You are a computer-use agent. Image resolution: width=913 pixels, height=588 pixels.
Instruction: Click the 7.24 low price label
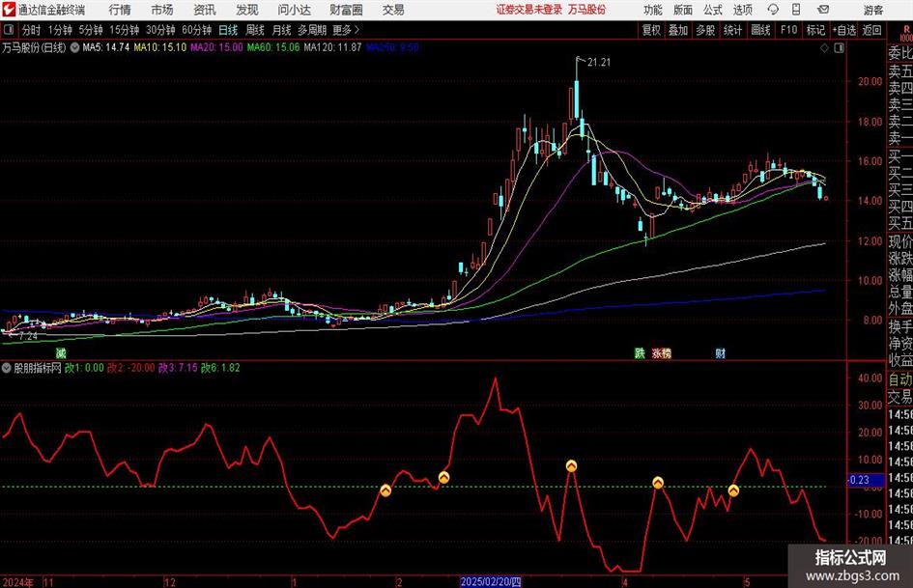click(x=27, y=336)
